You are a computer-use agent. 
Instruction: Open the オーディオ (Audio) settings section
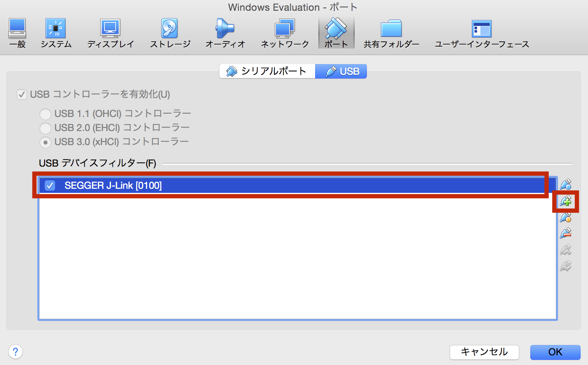[x=225, y=33]
